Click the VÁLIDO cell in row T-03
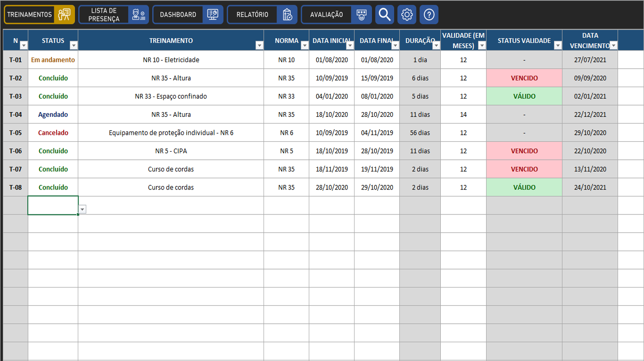 (524, 96)
